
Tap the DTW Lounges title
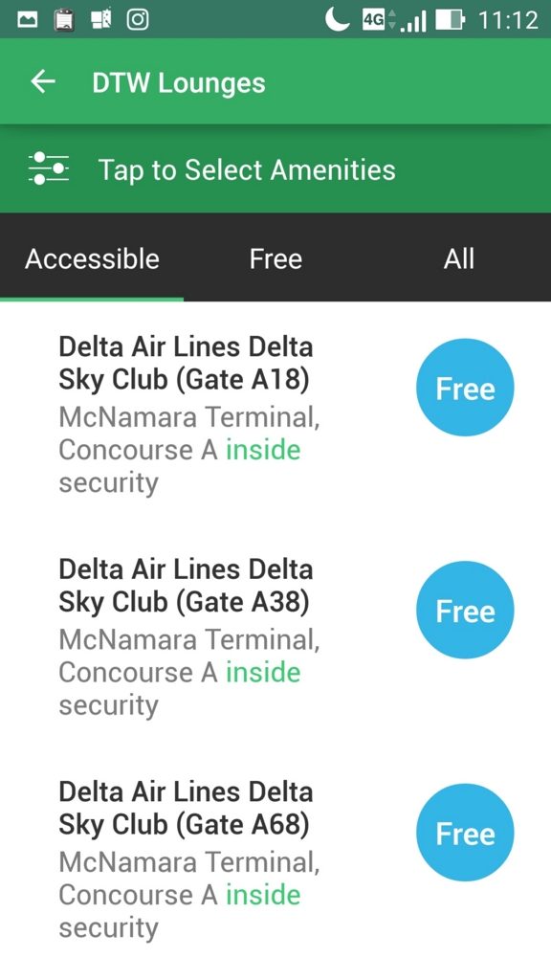[x=179, y=82]
